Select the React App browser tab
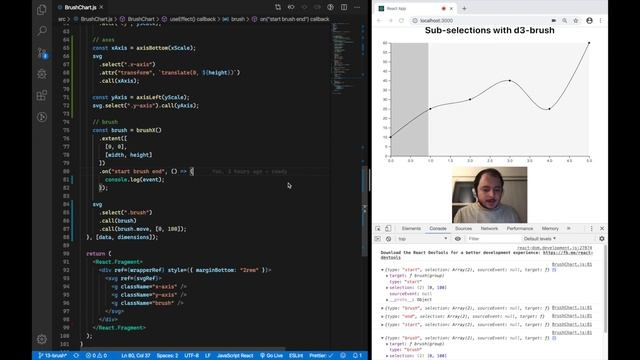Image resolution: width=640 pixels, height=360 pixels. 416,8
